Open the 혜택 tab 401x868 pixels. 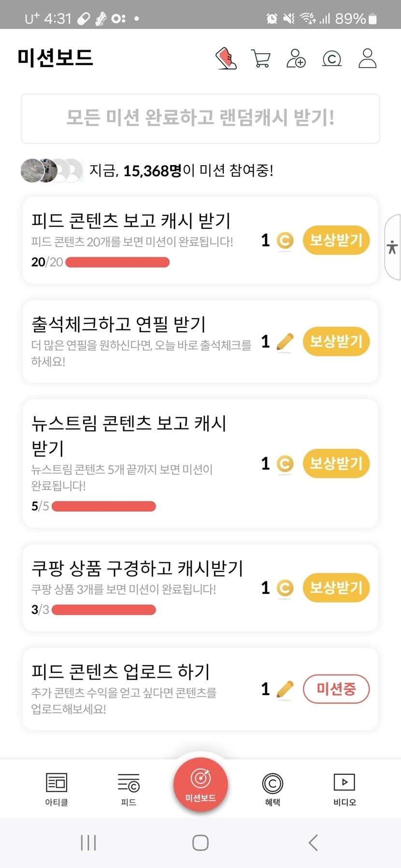(272, 789)
